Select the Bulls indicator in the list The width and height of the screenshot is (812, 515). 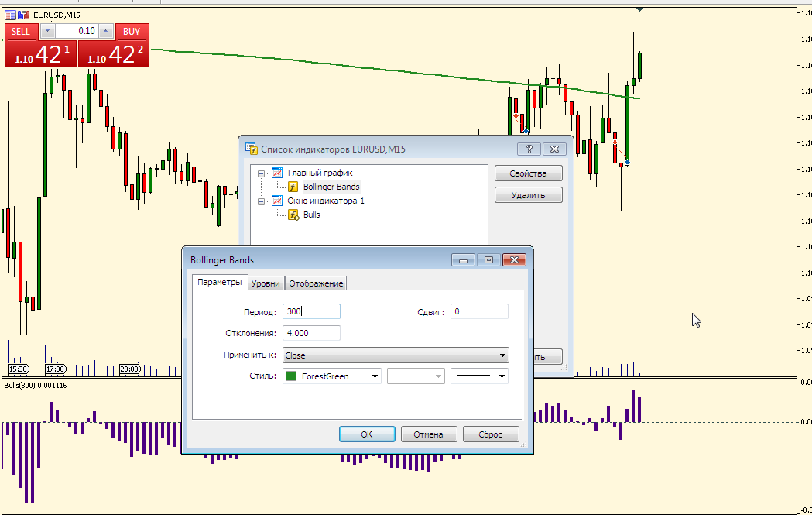312,215
